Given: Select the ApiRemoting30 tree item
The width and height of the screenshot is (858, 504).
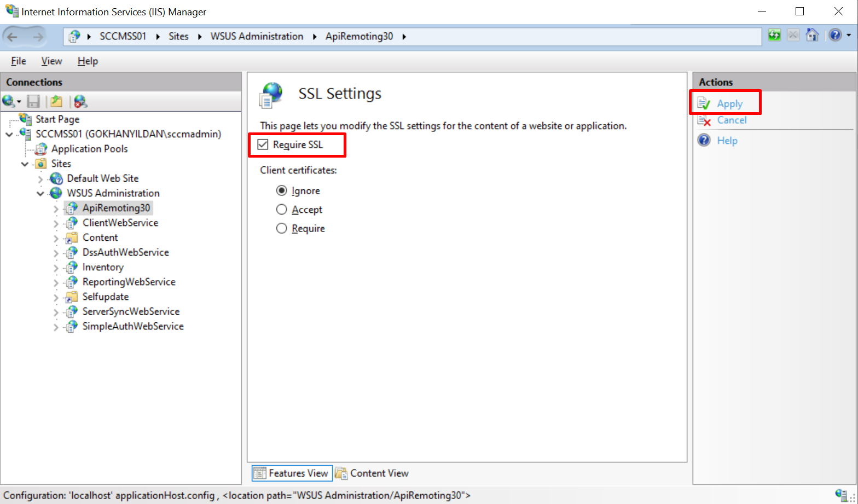Looking at the screenshot, I should pos(116,208).
